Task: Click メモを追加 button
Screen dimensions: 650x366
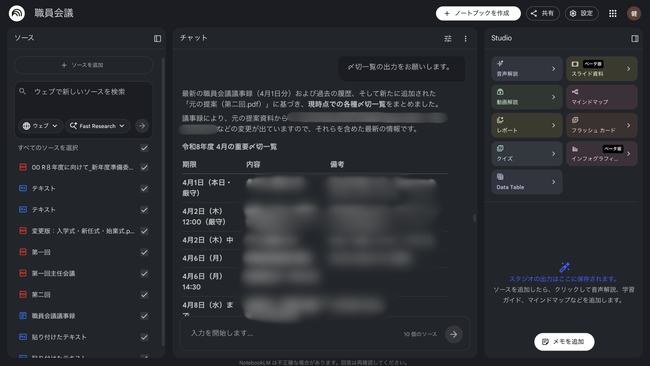Action: 564,342
